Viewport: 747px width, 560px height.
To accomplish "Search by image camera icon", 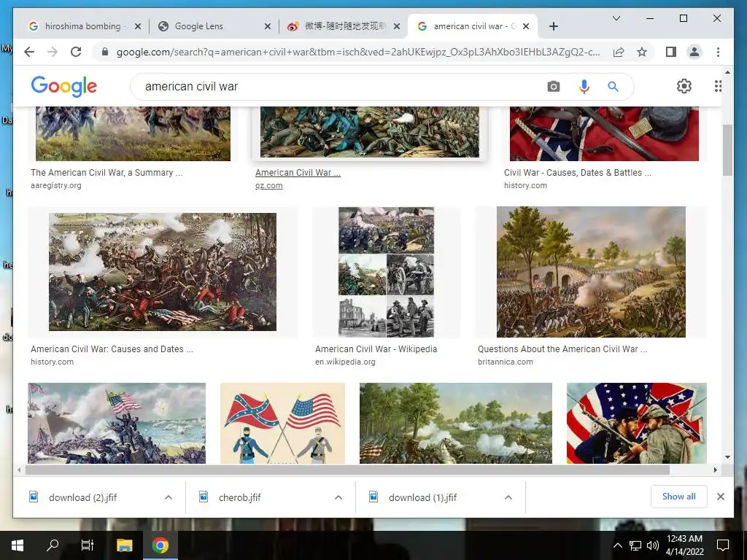I will (554, 86).
